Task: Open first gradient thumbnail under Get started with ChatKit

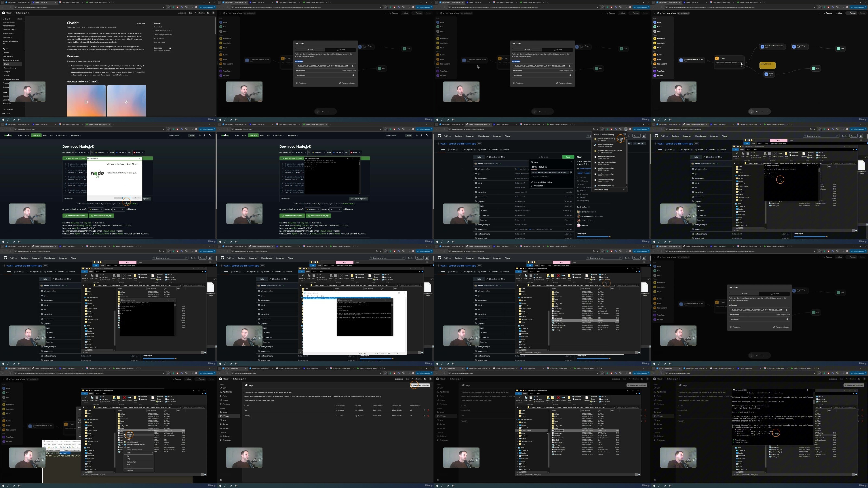Action: [86, 101]
